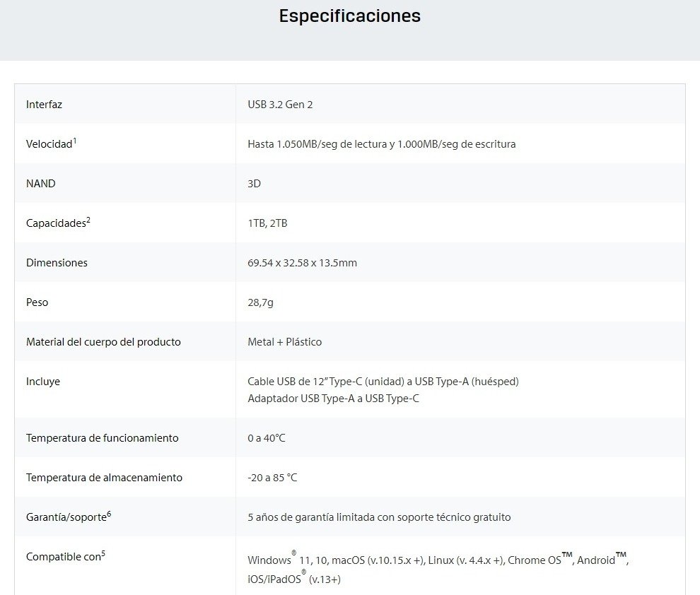Select the Interfaz row label
Viewport: 700px width, 595px height.
pyautogui.click(x=44, y=105)
